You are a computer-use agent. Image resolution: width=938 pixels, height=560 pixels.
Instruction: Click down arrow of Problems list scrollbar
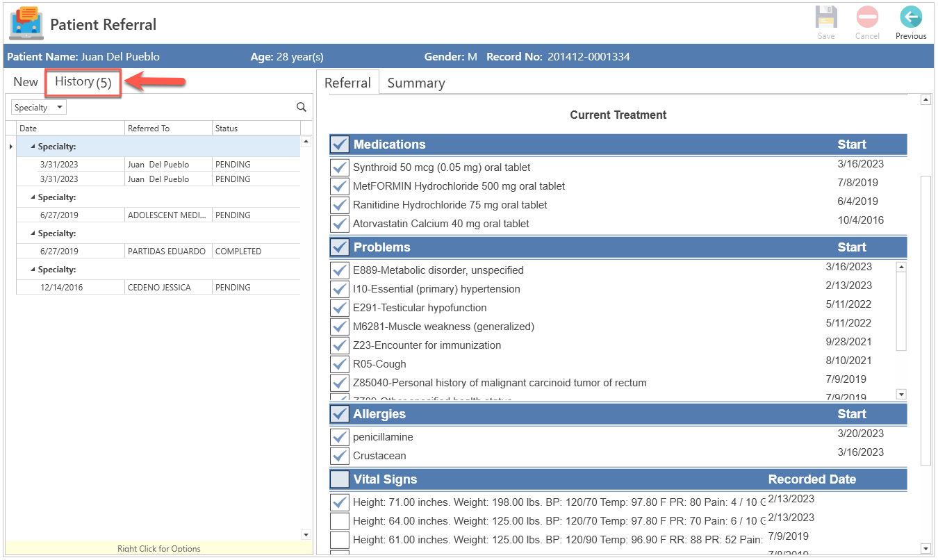click(x=901, y=395)
